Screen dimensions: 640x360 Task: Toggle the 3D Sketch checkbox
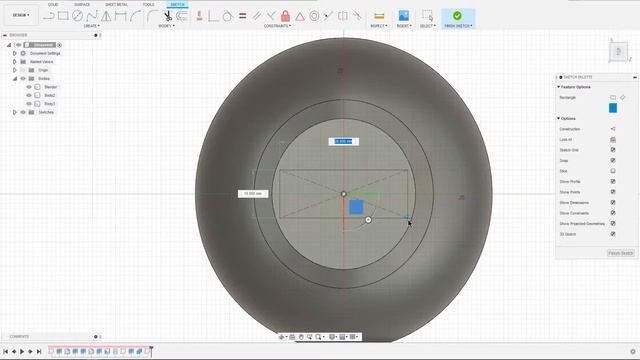click(613, 234)
